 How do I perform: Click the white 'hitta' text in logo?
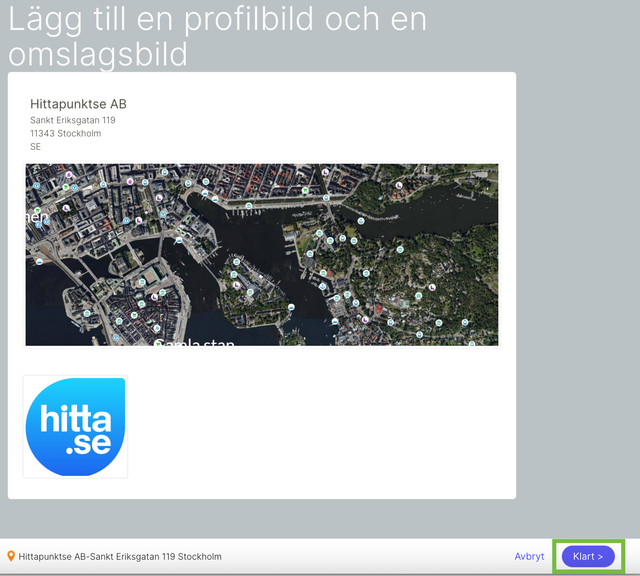pyautogui.click(x=76, y=417)
